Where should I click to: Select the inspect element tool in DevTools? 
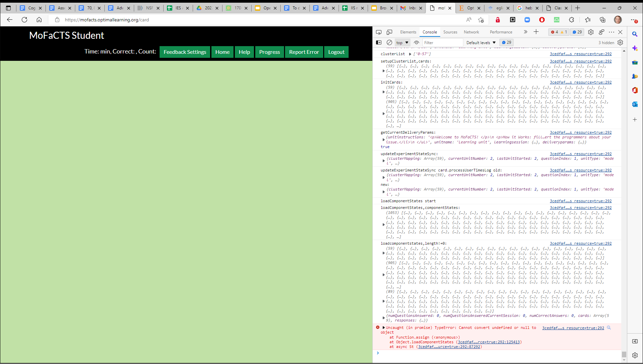(378, 32)
